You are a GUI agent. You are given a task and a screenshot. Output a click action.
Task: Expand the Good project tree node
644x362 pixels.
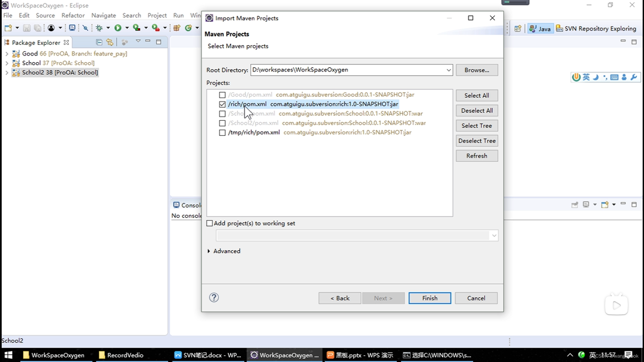[x=7, y=54]
